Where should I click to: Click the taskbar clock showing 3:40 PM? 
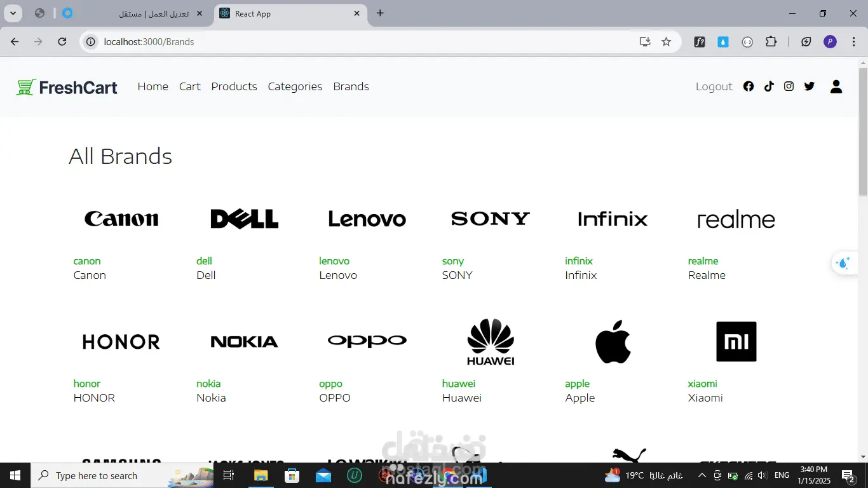coord(814,475)
